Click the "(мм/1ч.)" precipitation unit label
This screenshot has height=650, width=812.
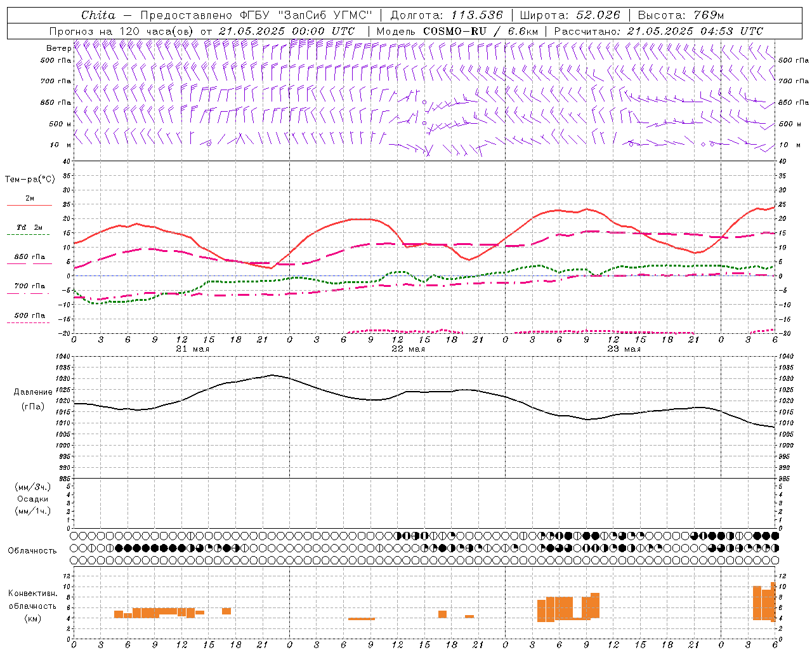click(33, 511)
